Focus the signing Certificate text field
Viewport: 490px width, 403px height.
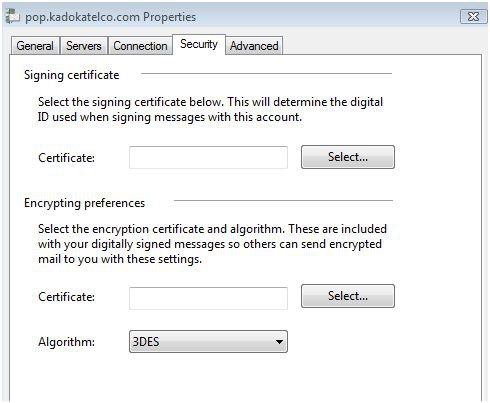tap(208, 157)
